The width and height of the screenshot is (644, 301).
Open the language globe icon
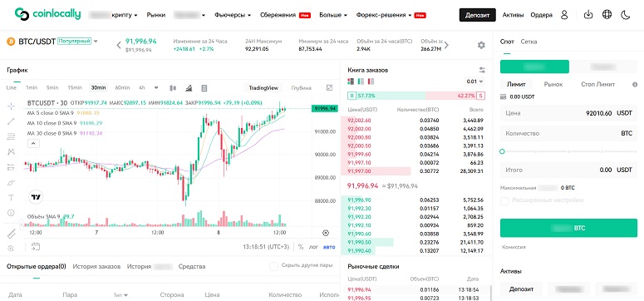607,15
